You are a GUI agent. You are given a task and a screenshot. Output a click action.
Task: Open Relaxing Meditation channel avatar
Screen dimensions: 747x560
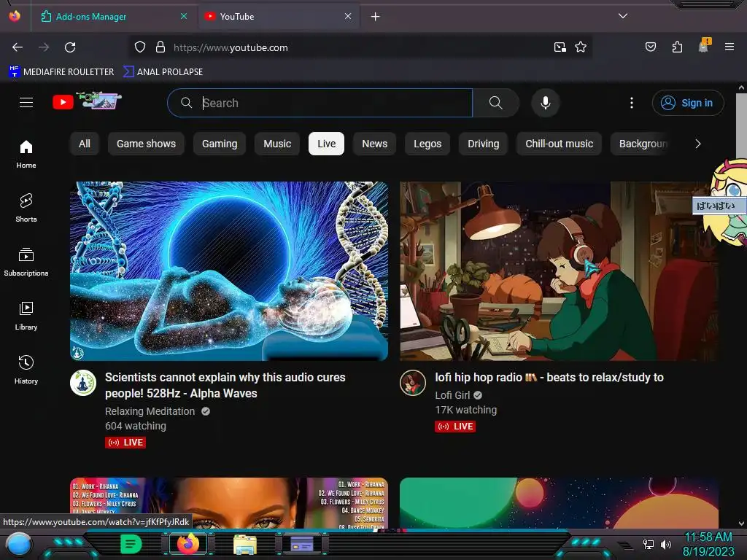coord(83,383)
